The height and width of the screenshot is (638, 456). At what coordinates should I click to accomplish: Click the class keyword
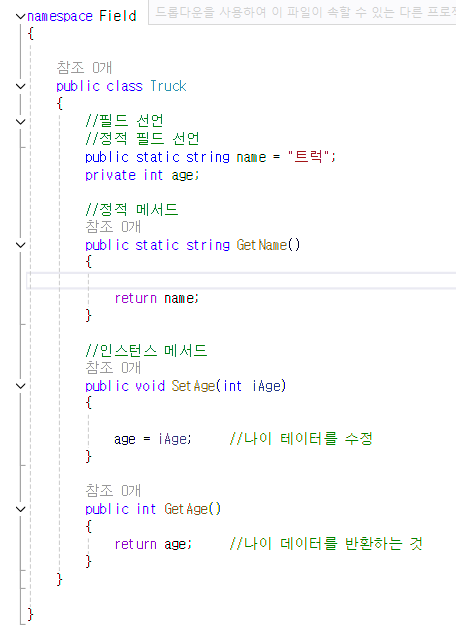(124, 86)
